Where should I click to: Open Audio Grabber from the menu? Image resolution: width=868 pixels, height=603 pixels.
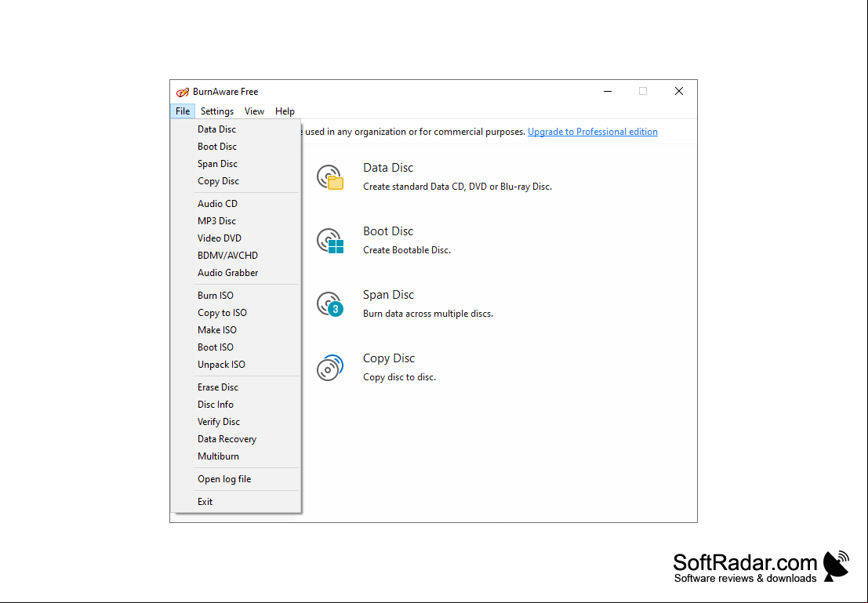pyautogui.click(x=236, y=272)
